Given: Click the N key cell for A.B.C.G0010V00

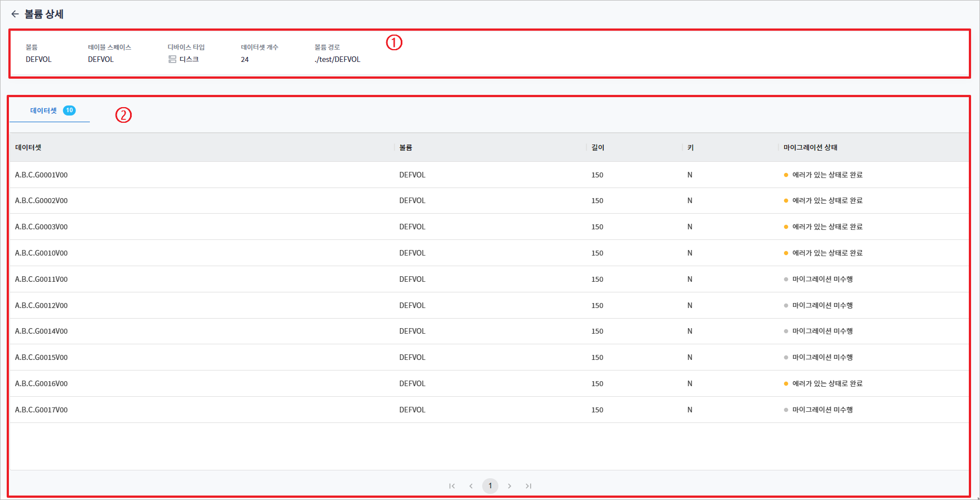Looking at the screenshot, I should 690,253.
